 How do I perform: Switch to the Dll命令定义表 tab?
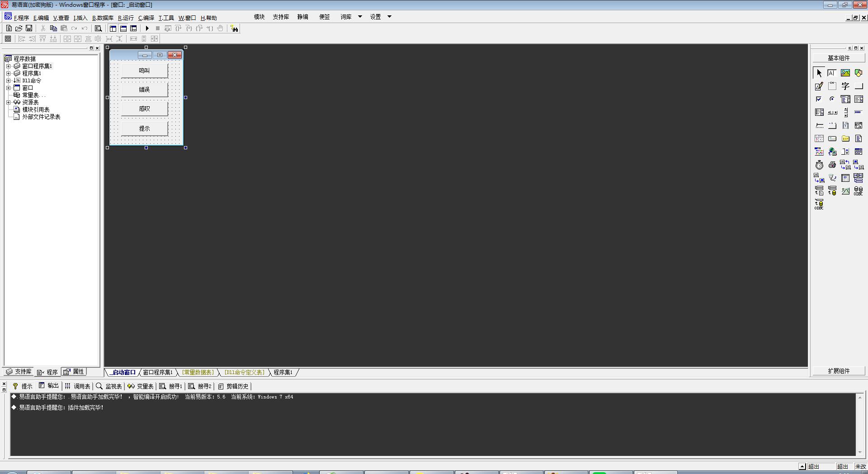coord(245,372)
